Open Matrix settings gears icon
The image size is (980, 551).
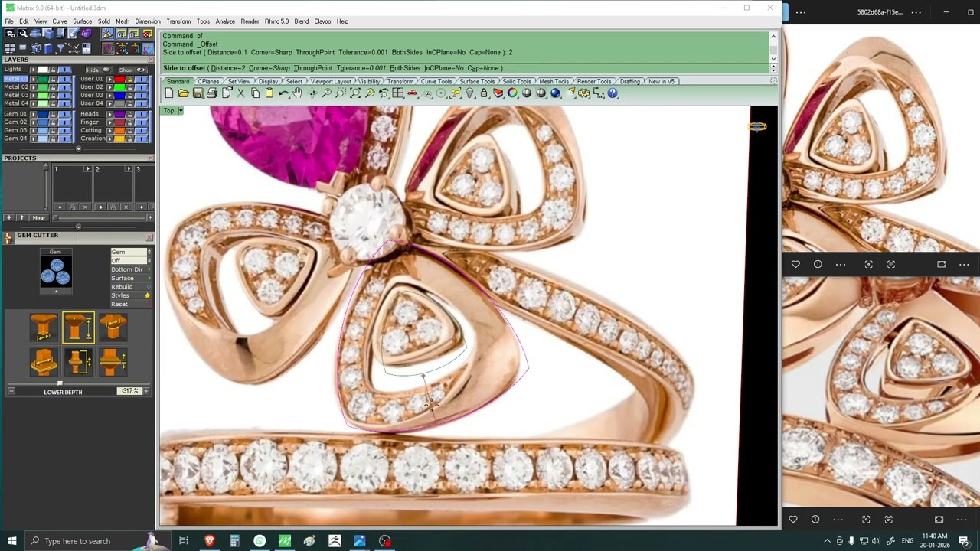click(x=10, y=34)
